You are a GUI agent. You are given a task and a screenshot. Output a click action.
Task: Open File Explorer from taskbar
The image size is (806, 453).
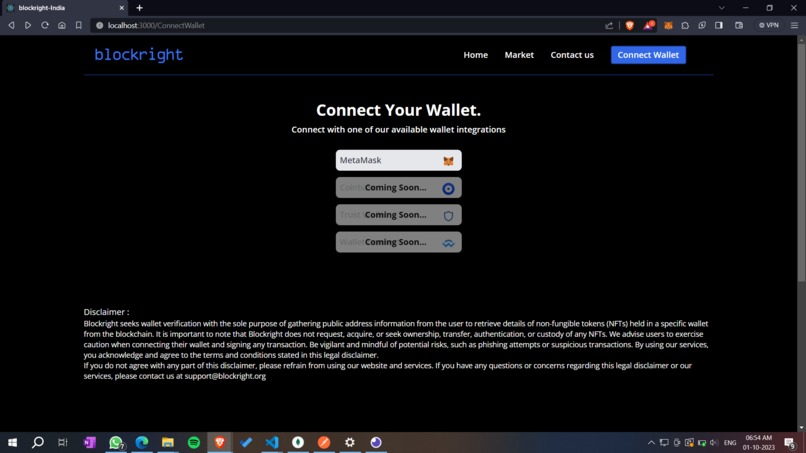[x=168, y=442]
